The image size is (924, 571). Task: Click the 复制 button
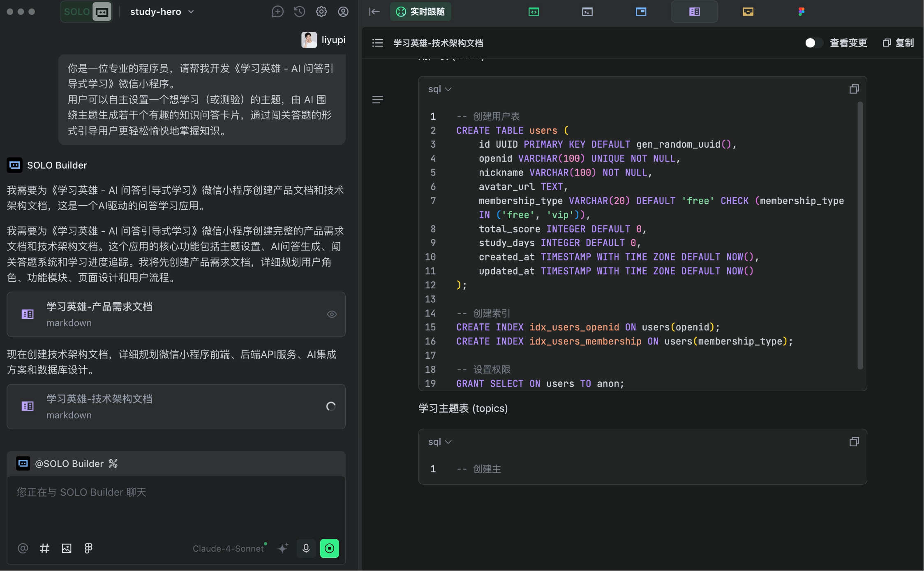coord(898,43)
